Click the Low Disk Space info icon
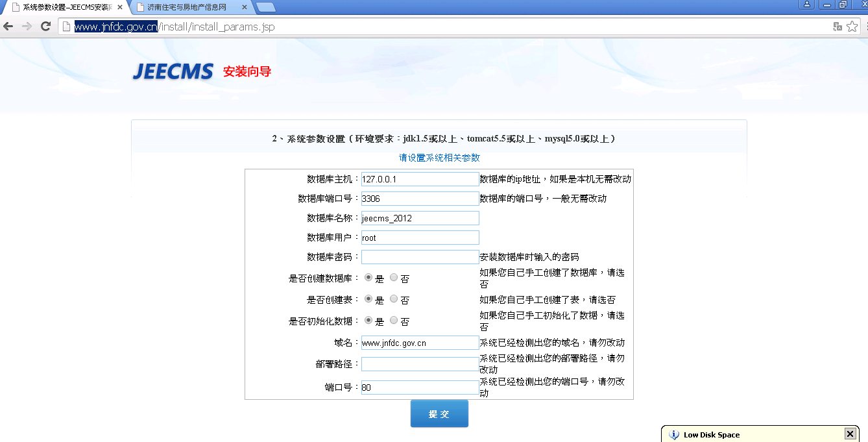This screenshot has height=442, width=868. point(674,435)
